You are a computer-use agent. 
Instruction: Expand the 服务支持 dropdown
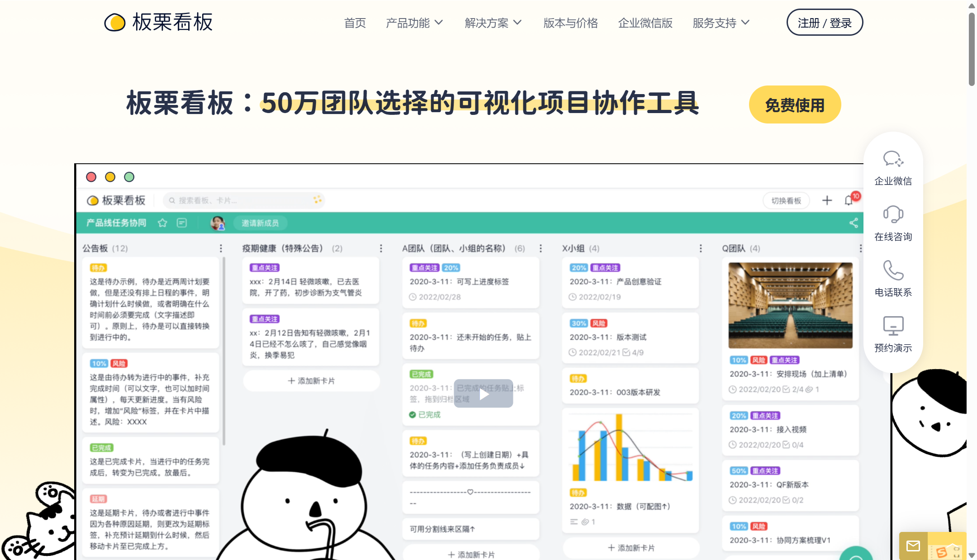point(720,23)
